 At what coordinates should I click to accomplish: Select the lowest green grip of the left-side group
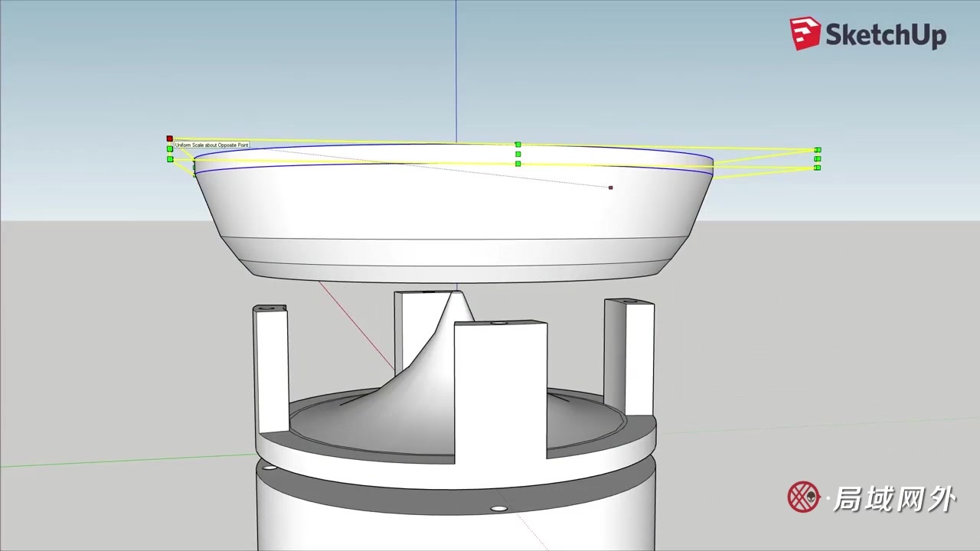170,159
